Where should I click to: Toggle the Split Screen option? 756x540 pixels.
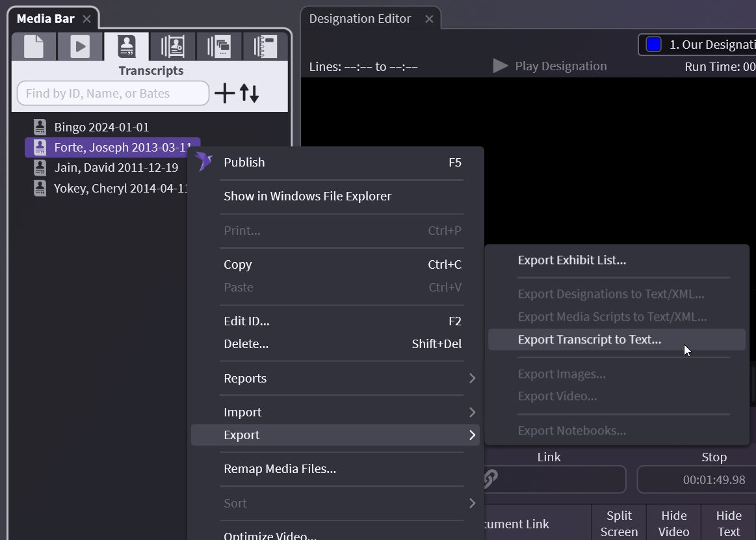click(x=618, y=523)
